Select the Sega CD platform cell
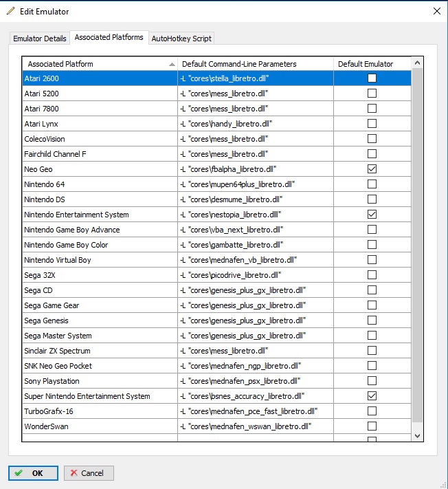 tap(100, 290)
